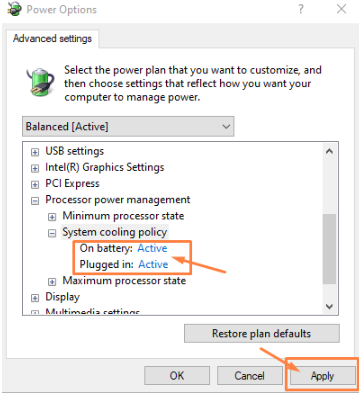
Task: Expand Intel(R) Graphics Settings node
Action: (x=35, y=168)
